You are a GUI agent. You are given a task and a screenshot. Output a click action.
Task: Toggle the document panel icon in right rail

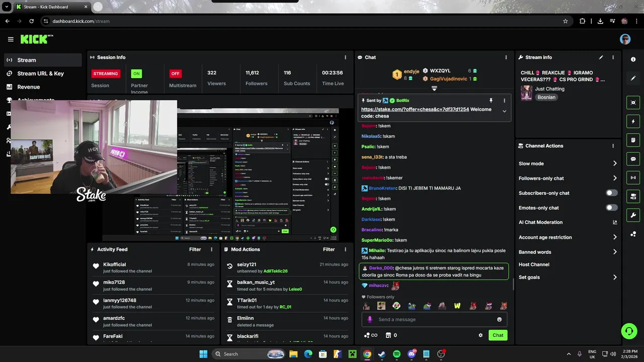633,140
